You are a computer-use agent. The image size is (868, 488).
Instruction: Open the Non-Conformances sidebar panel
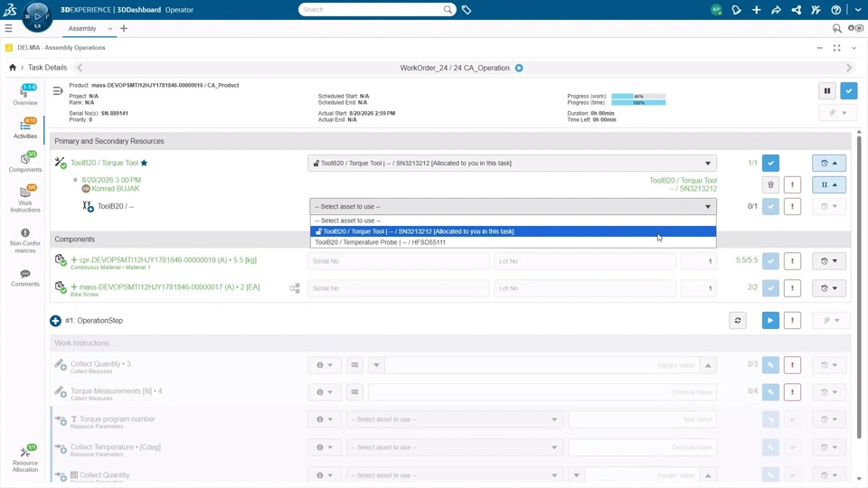(25, 240)
